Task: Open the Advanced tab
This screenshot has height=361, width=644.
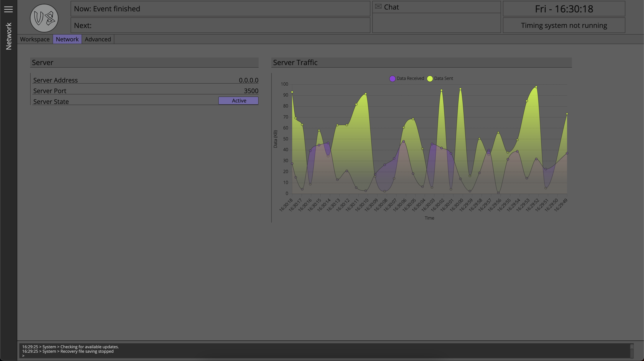Action: click(x=98, y=39)
